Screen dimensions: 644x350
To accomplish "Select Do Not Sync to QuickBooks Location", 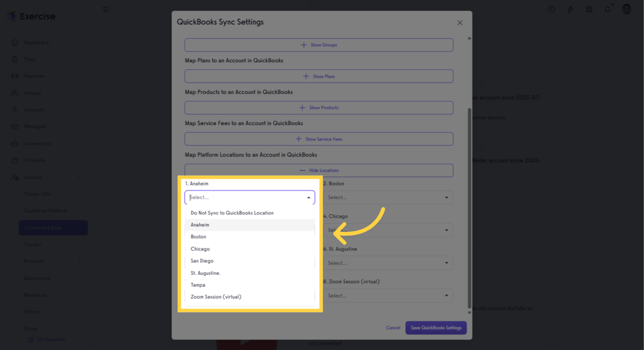I will 232,213.
